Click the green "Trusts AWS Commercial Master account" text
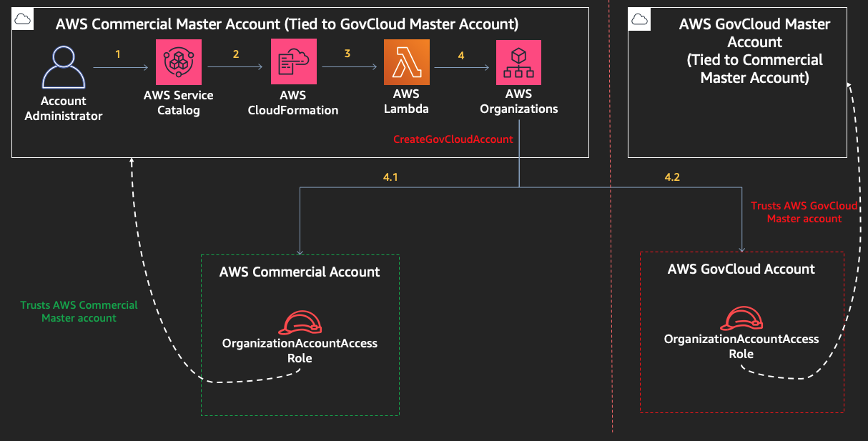The width and height of the screenshot is (868, 441). click(79, 312)
